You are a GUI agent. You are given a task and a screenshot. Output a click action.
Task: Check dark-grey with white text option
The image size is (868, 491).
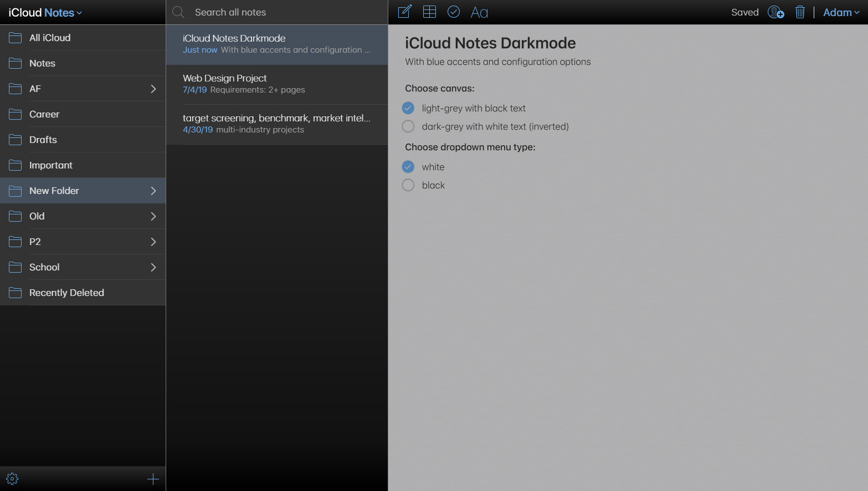point(408,126)
